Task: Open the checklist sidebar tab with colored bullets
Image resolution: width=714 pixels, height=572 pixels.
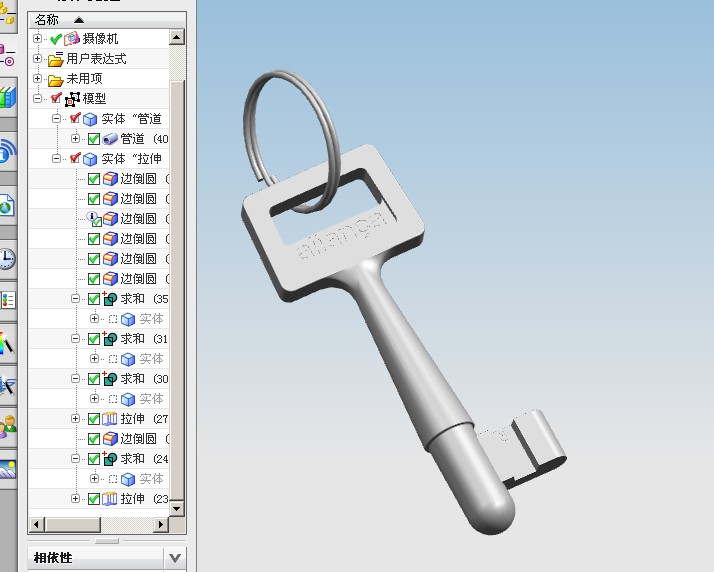Action: click(x=8, y=300)
